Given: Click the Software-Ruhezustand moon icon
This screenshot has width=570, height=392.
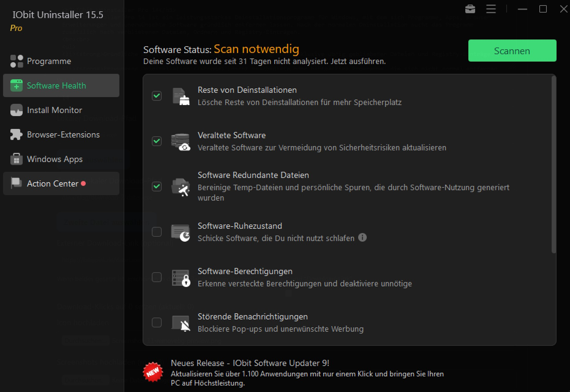Looking at the screenshot, I should [181, 232].
